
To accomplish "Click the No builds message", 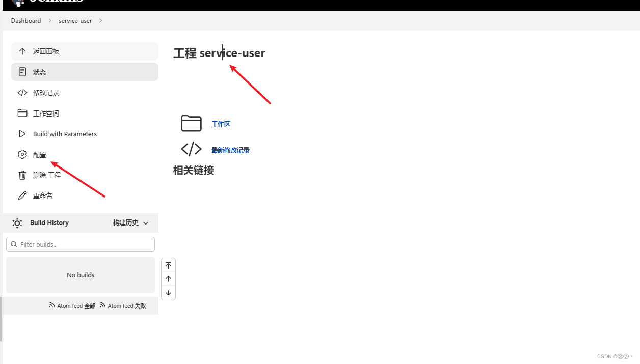I will click(81, 275).
